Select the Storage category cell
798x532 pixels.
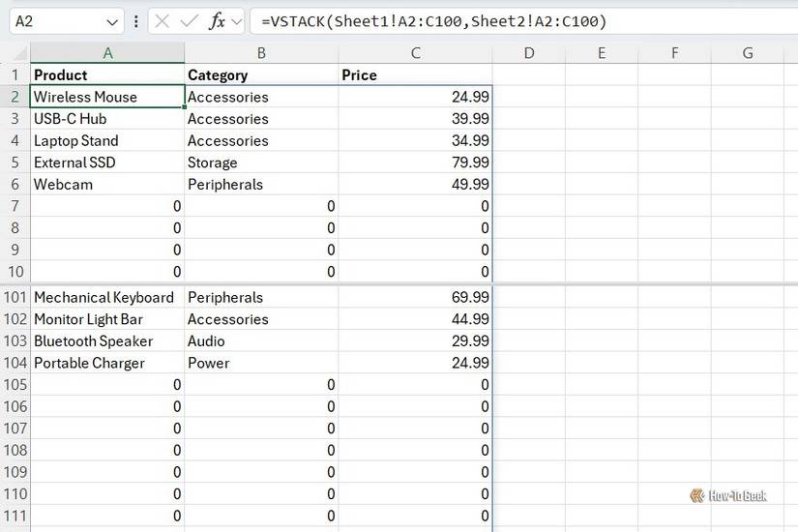(261, 163)
